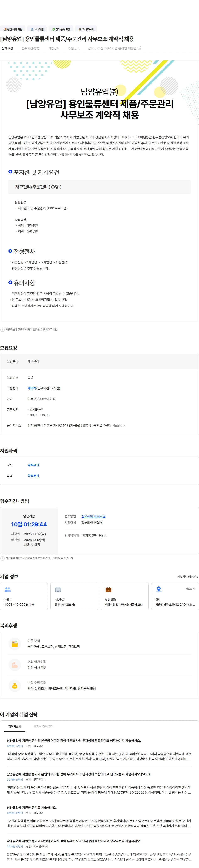Viewport: 199px width, 868px height.
Task: Click the 기업구분 building icon
Action: (x=58, y=589)
